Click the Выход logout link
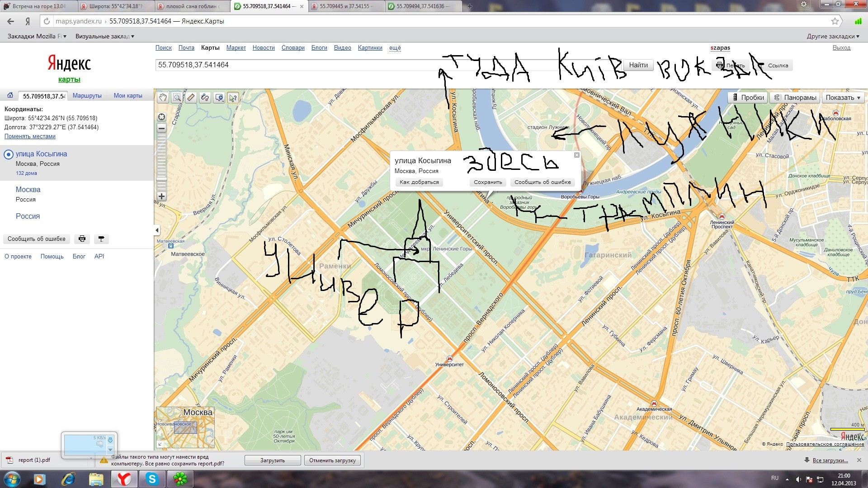The width and height of the screenshot is (868, 488). click(x=841, y=48)
